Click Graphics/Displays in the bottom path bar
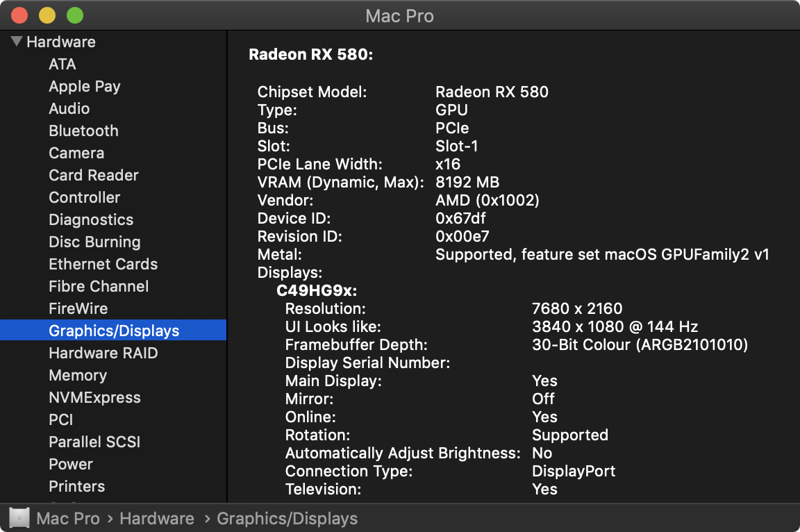 pos(287,519)
